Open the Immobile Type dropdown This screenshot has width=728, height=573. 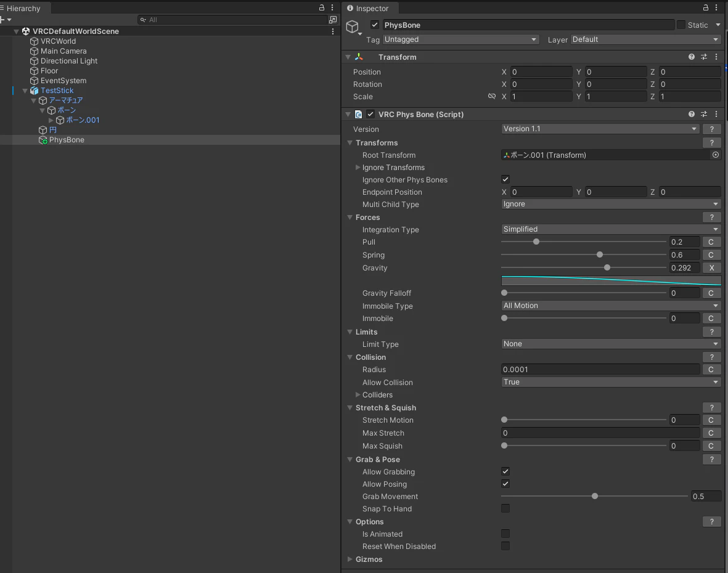611,306
